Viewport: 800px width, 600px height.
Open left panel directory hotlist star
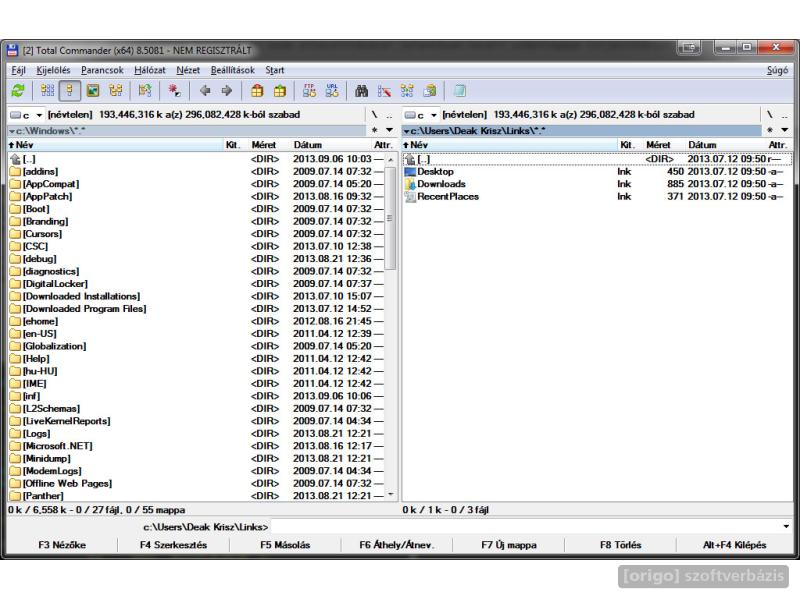375,131
